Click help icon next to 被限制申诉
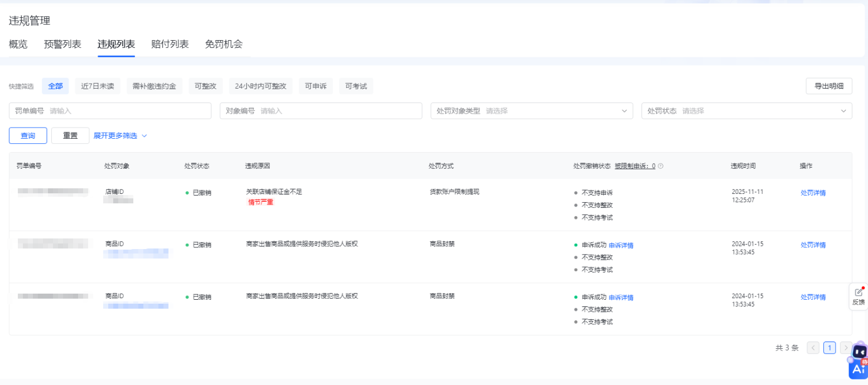The width and height of the screenshot is (868, 385). pos(661,166)
